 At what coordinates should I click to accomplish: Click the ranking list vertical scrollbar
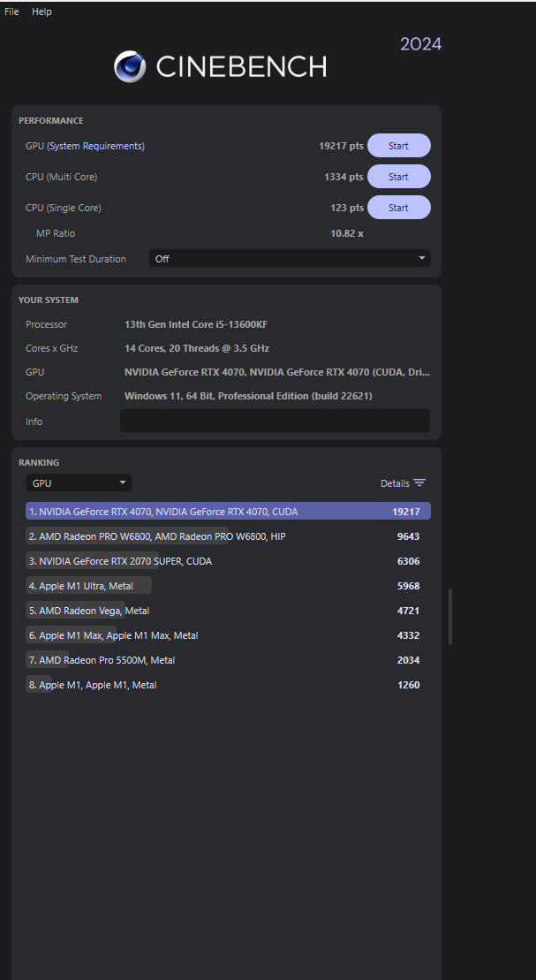click(449, 617)
